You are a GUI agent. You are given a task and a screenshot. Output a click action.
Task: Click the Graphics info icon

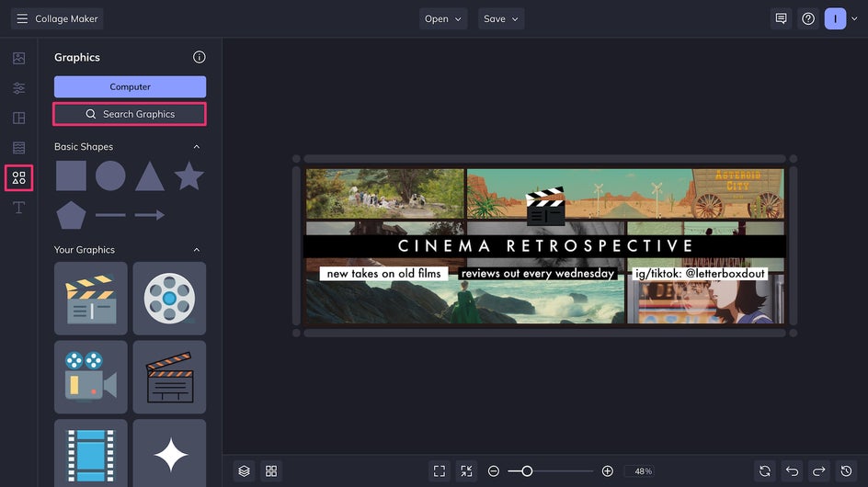200,57
